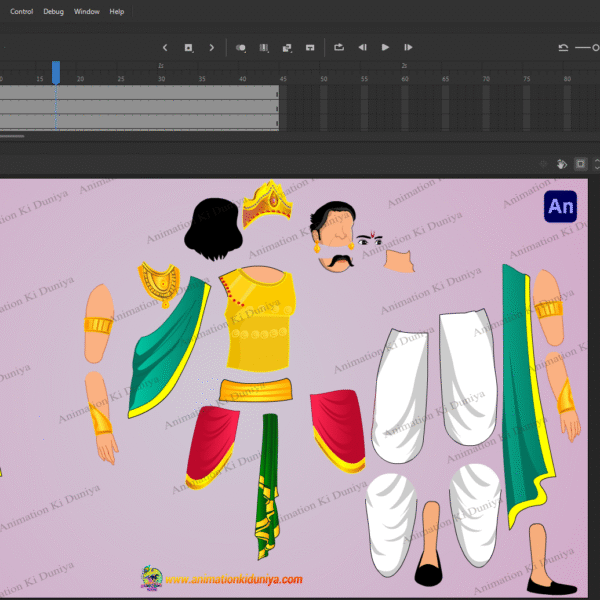The image size is (600, 600).
Task: Select the right upper arm with armband
Action: pyautogui.click(x=548, y=308)
